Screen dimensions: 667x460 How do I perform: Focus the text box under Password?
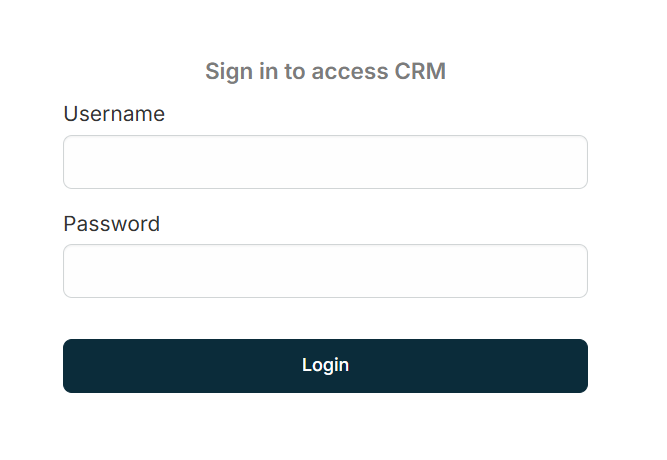tap(325, 271)
